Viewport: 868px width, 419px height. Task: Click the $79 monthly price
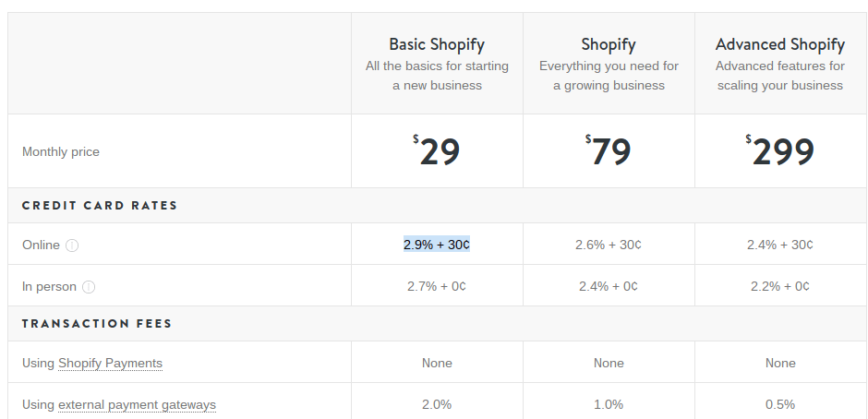point(609,151)
